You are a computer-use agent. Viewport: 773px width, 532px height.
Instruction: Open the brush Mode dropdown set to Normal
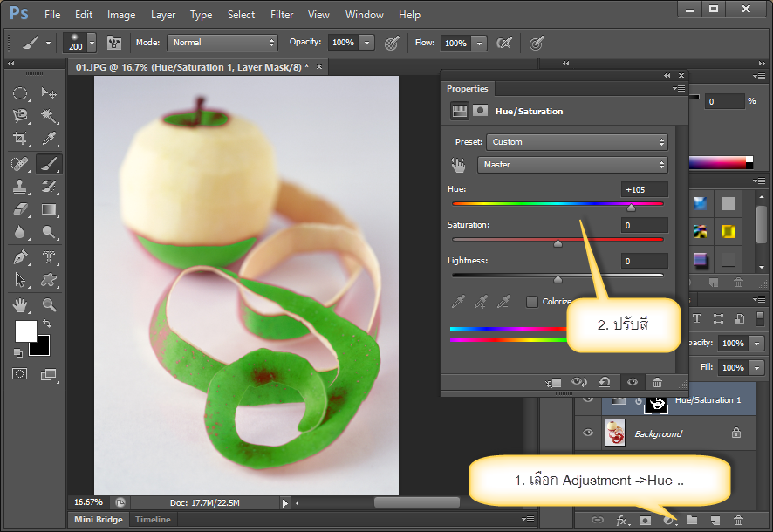click(222, 42)
